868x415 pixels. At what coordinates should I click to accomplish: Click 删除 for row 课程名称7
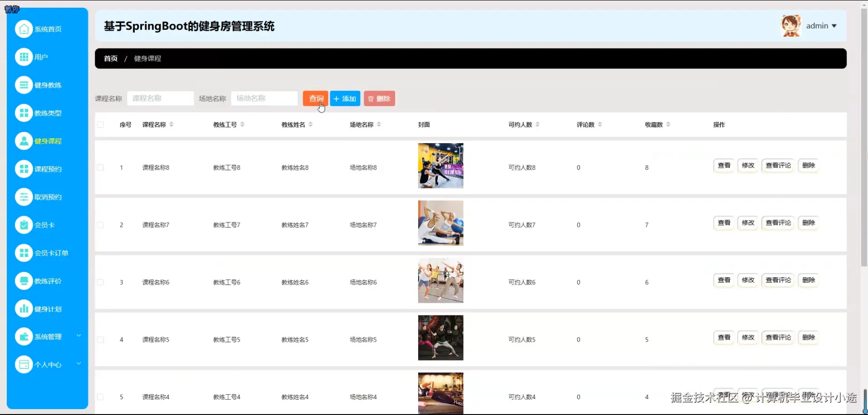[x=809, y=223]
